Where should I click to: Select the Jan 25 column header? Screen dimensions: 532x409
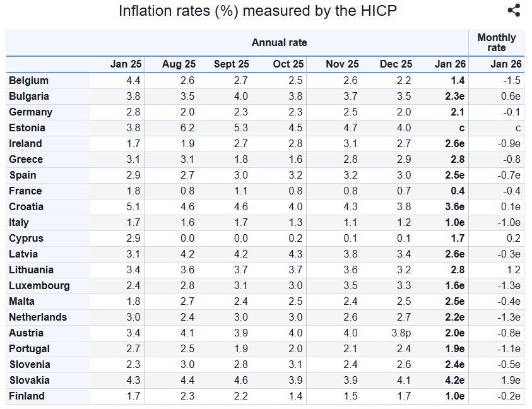pyautogui.click(x=126, y=64)
